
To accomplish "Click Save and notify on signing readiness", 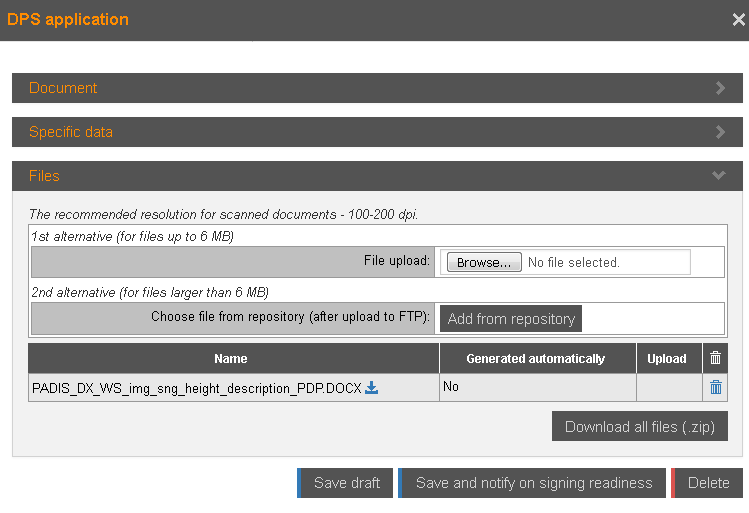I will tap(534, 483).
